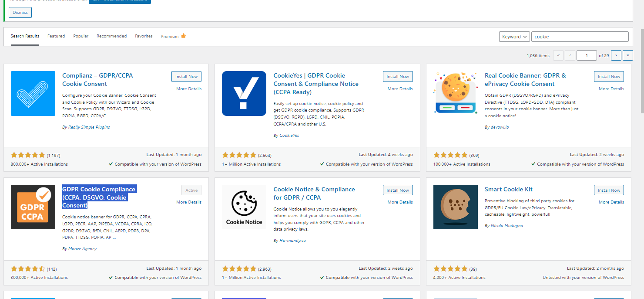644x299 pixels.
Task: View More Details for Complianz
Action: coord(189,89)
